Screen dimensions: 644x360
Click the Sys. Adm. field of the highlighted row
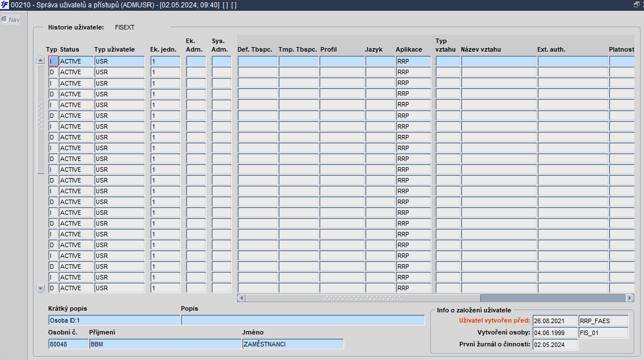pos(222,61)
